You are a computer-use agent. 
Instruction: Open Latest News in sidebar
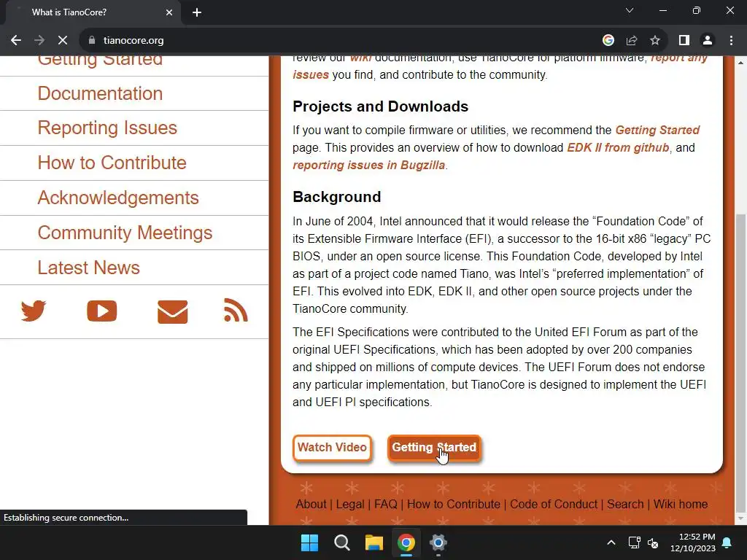(88, 268)
